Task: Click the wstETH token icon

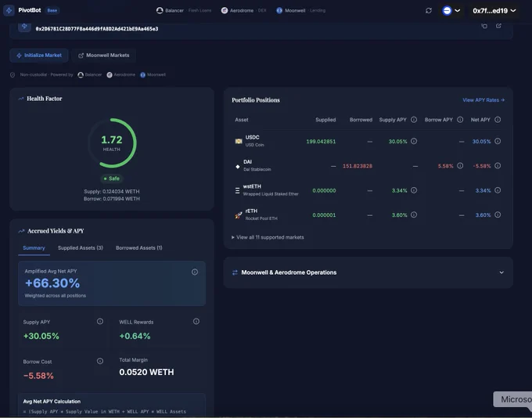Action: 238,190
